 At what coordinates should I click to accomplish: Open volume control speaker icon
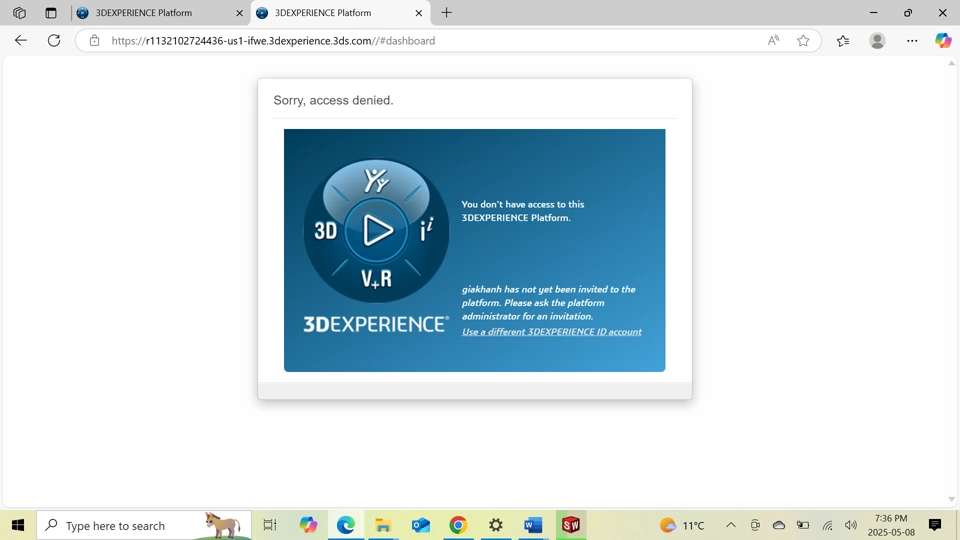pos(850,525)
